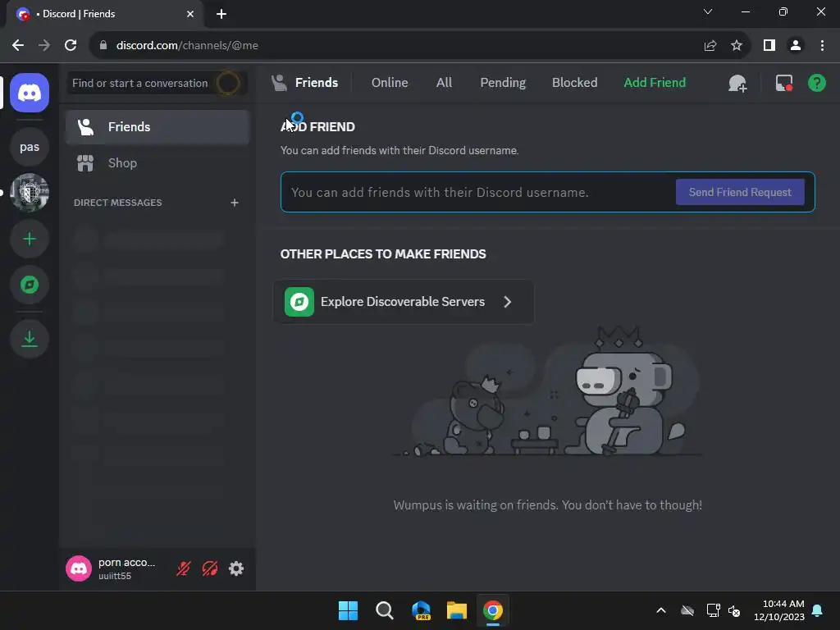This screenshot has width=840, height=630.
Task: Open User Settings gear icon
Action: pos(236,568)
